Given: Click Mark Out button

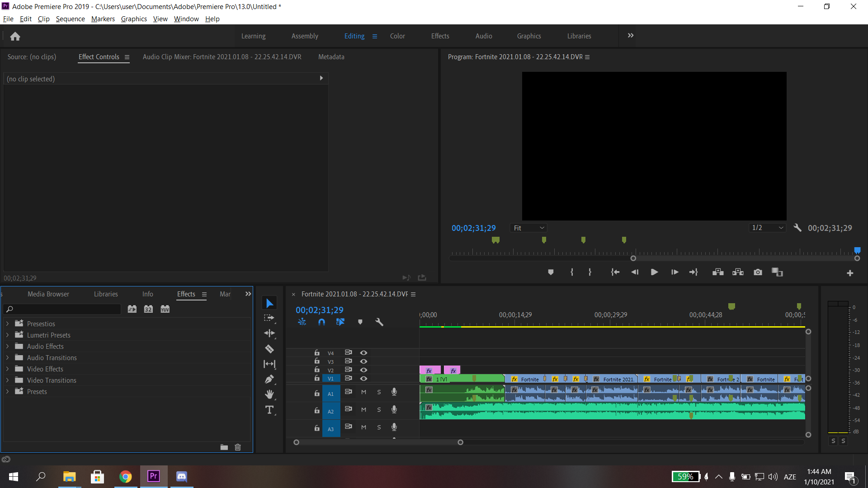Looking at the screenshot, I should click(590, 272).
